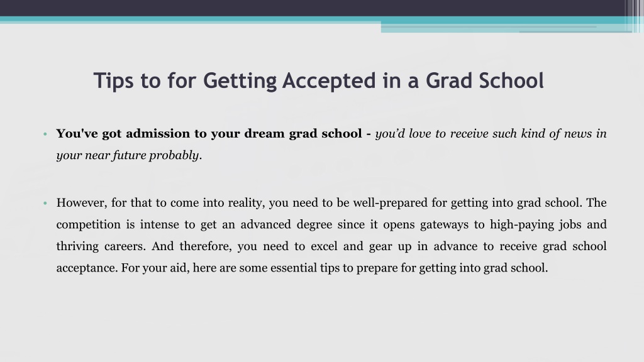Click the light teal block at upper right

click(x=506, y=28)
